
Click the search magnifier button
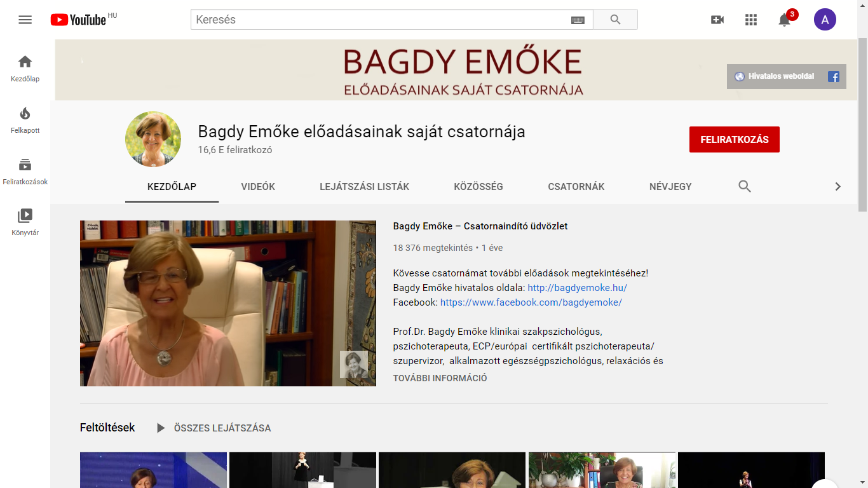click(x=615, y=20)
